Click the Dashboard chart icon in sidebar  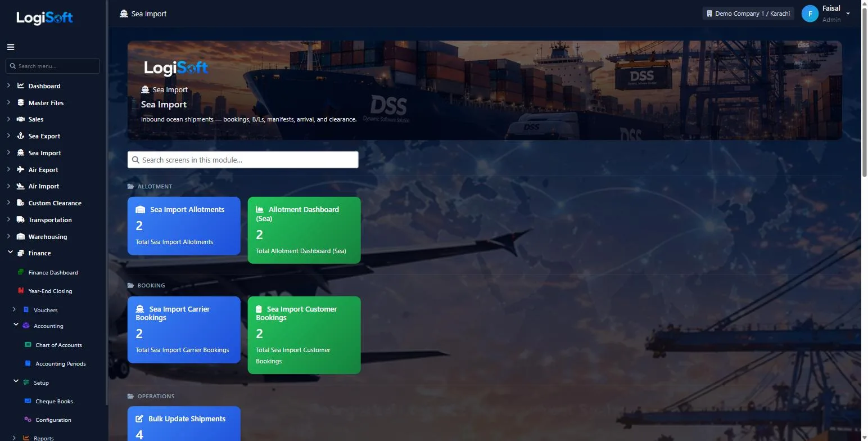21,86
